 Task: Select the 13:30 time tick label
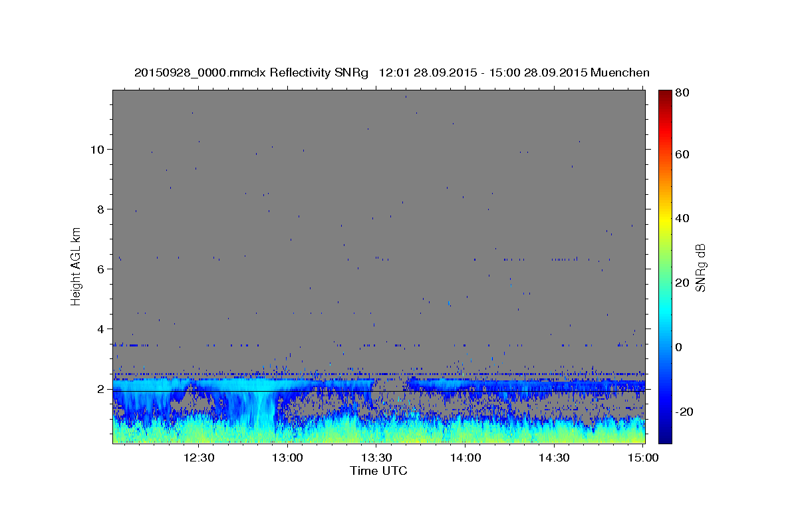click(376, 458)
